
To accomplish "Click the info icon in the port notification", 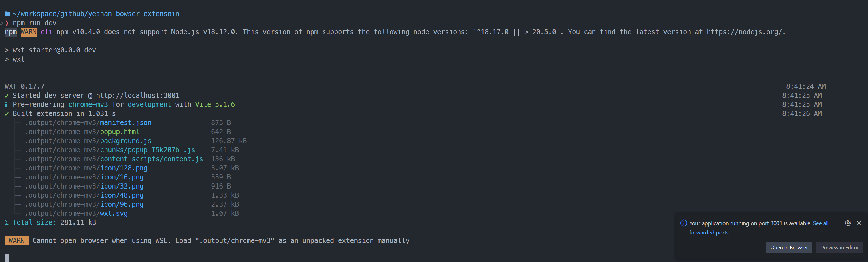I will click(684, 223).
